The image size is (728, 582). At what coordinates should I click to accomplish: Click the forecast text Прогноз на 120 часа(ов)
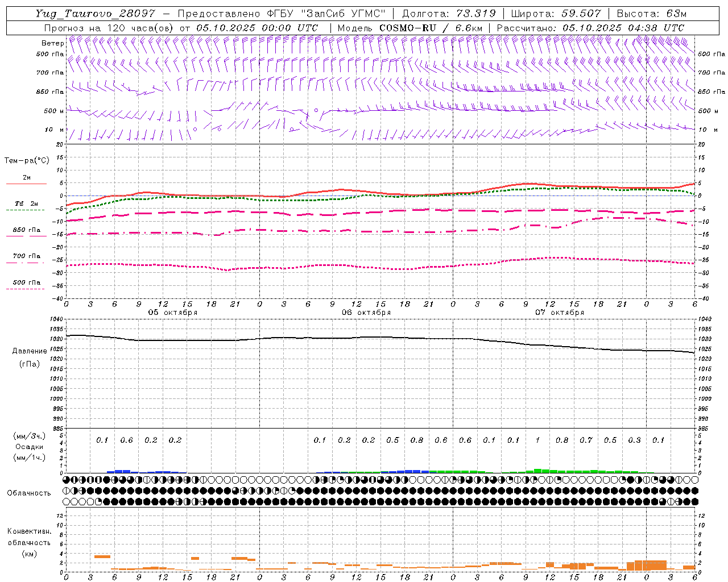point(109,28)
